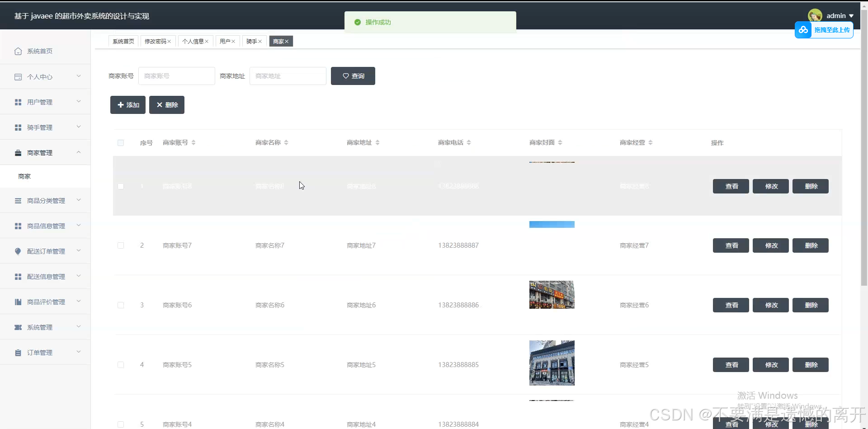Expand the 配送订单管理 sidebar menu

(x=79, y=250)
